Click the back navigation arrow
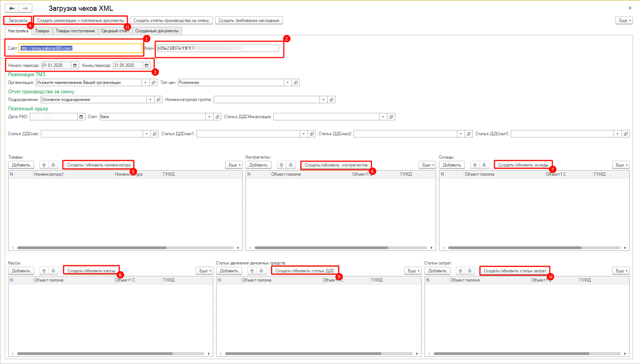This screenshot has height=364, width=640. coord(12,8)
